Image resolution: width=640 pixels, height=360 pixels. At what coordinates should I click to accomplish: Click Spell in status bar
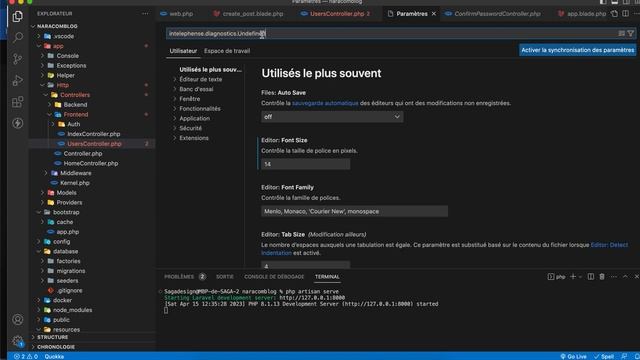[604, 356]
